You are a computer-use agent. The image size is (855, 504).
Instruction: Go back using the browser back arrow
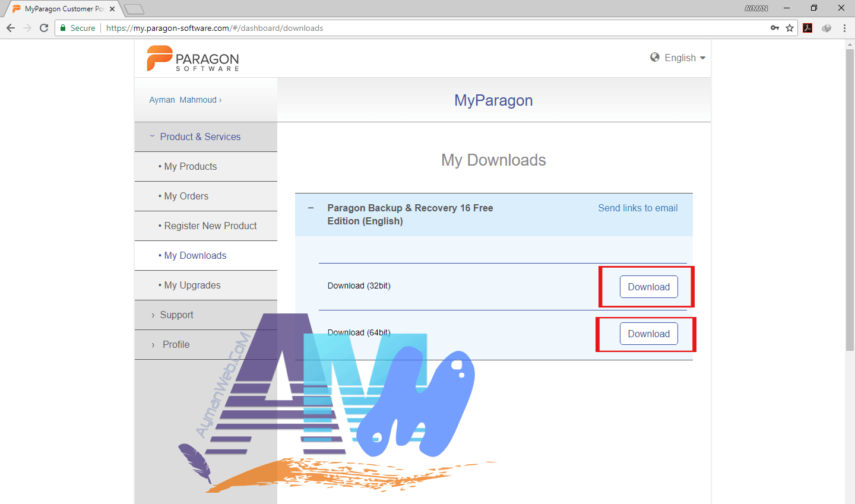coord(10,28)
